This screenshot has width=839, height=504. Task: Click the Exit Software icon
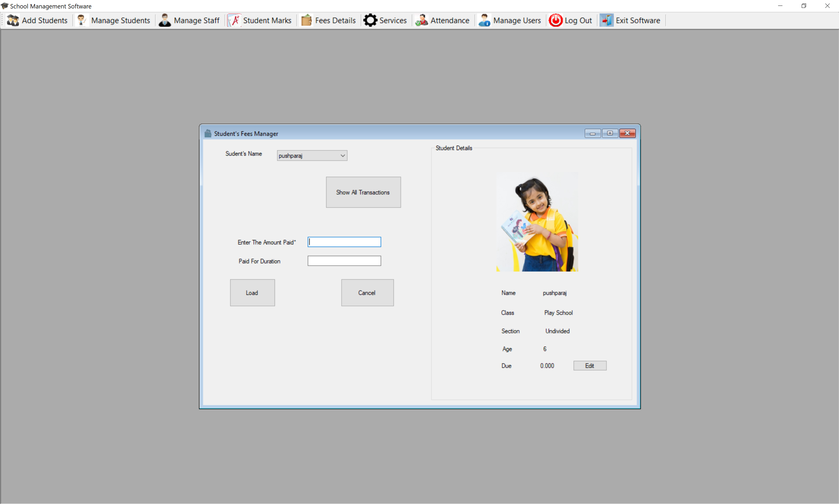606,20
